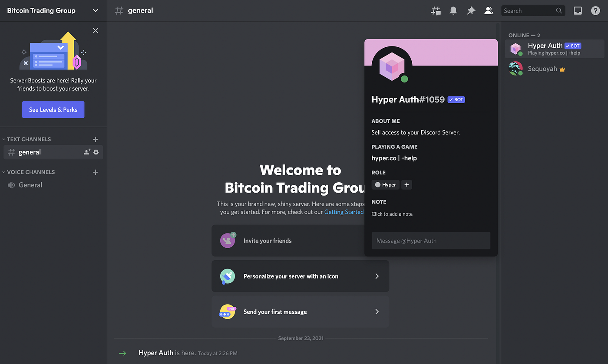This screenshot has width=608, height=364.
Task: Open the Getting Started link
Action: pos(344,212)
